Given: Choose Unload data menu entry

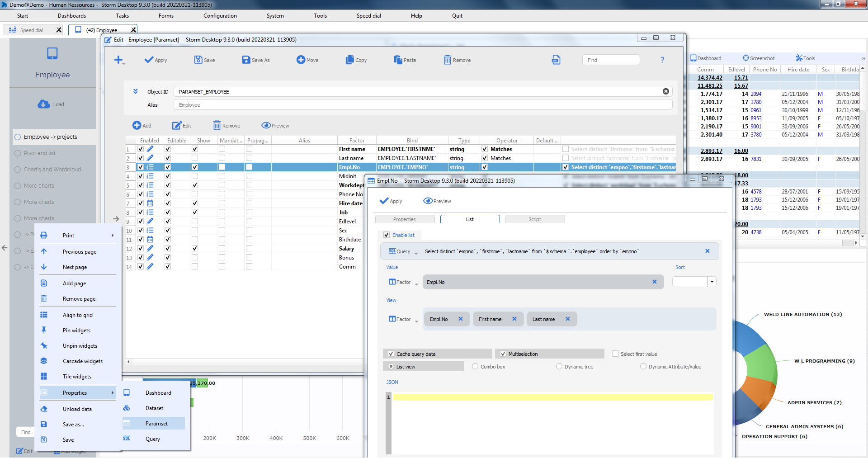Looking at the screenshot, I should (78, 409).
